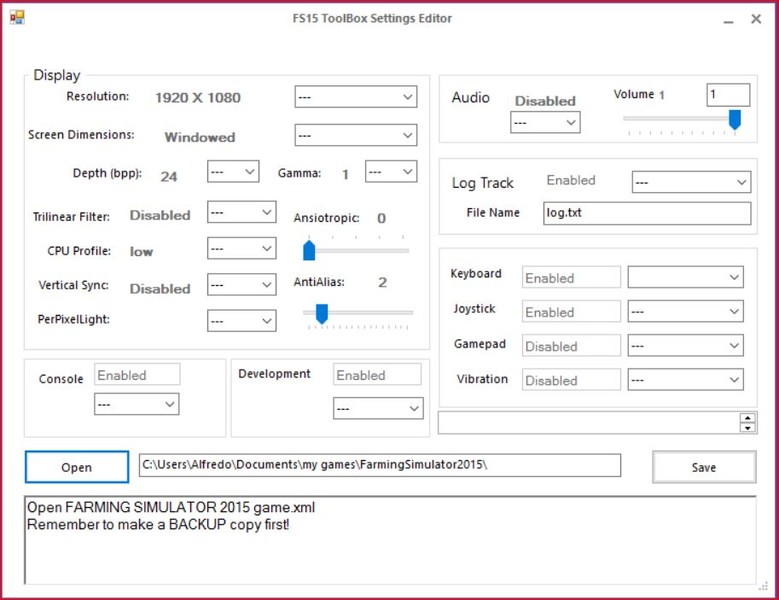Screen dimensions: 779x600
Task: Click the AntiAlias slider thumb
Action: click(321, 314)
